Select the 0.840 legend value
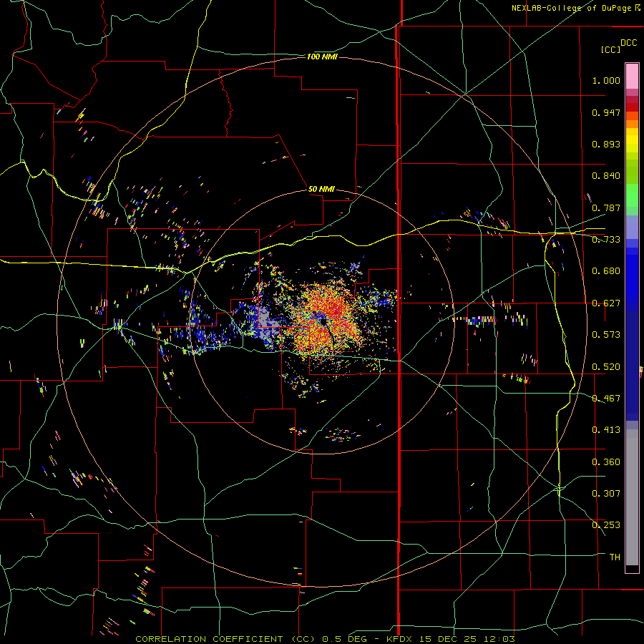 pos(606,176)
